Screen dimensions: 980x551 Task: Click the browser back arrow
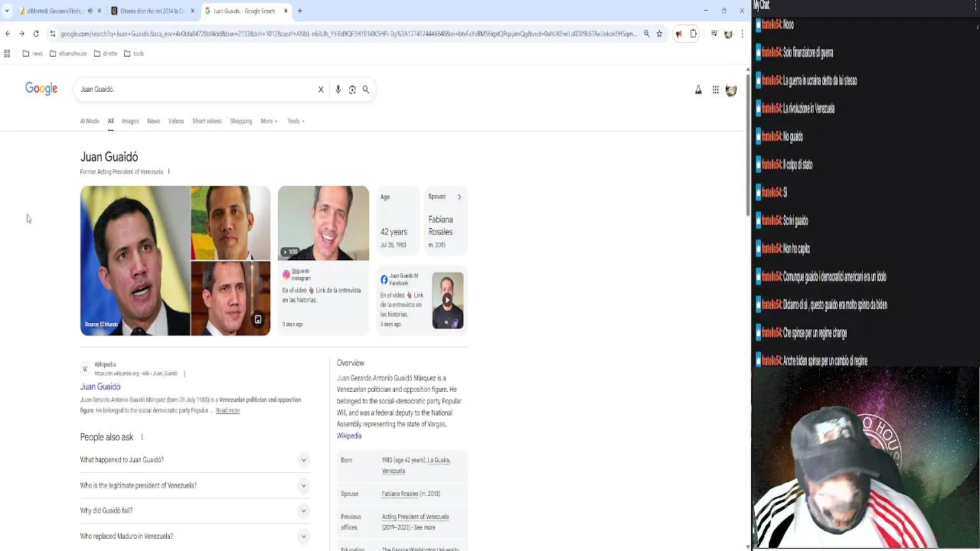point(8,34)
